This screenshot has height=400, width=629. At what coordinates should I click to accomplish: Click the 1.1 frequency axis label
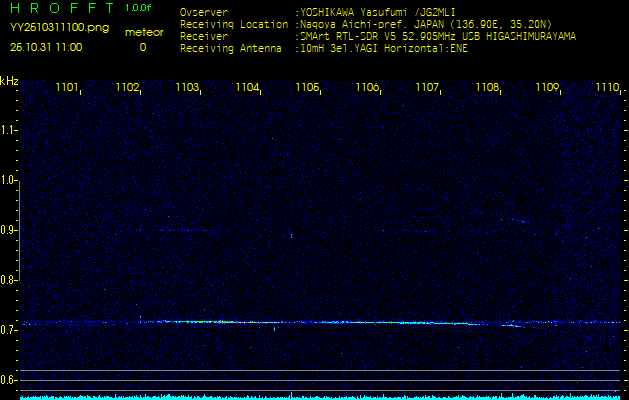click(x=9, y=130)
